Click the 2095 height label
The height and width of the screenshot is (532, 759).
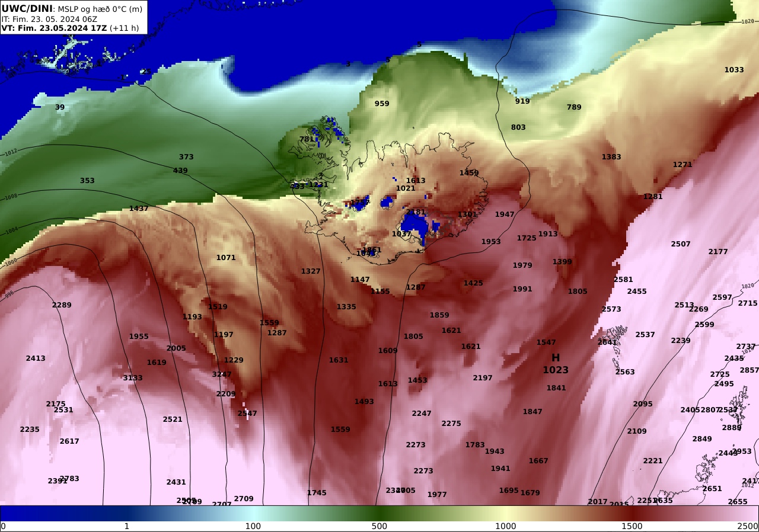coord(643,404)
